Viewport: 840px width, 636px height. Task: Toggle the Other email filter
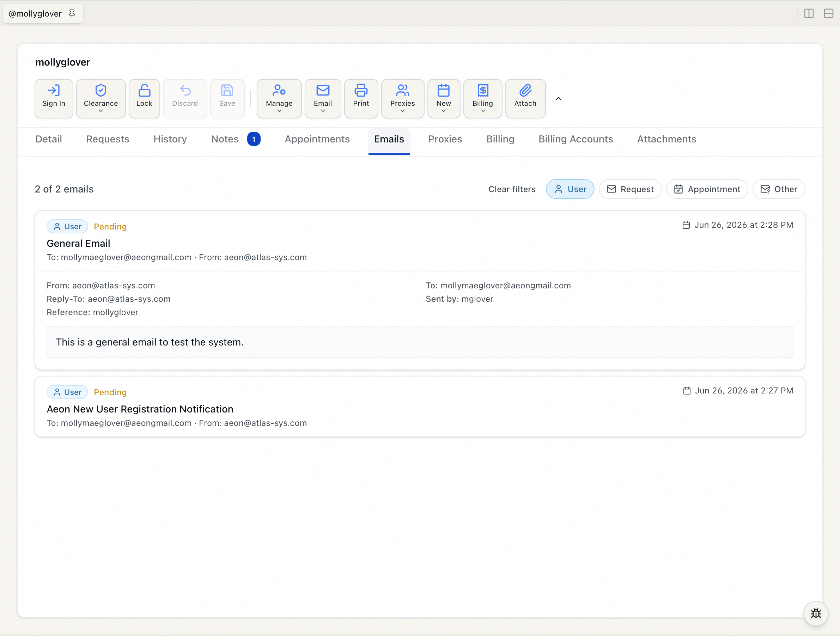tap(779, 189)
